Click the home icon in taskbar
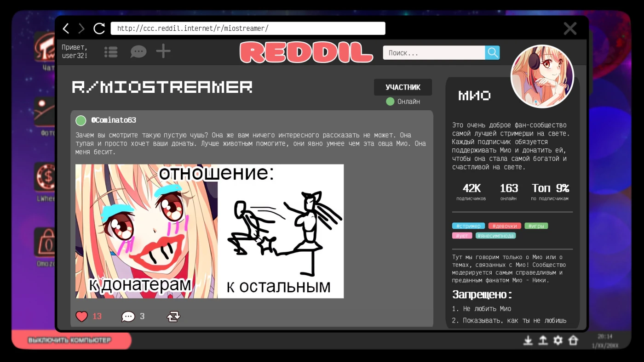 pyautogui.click(x=573, y=340)
